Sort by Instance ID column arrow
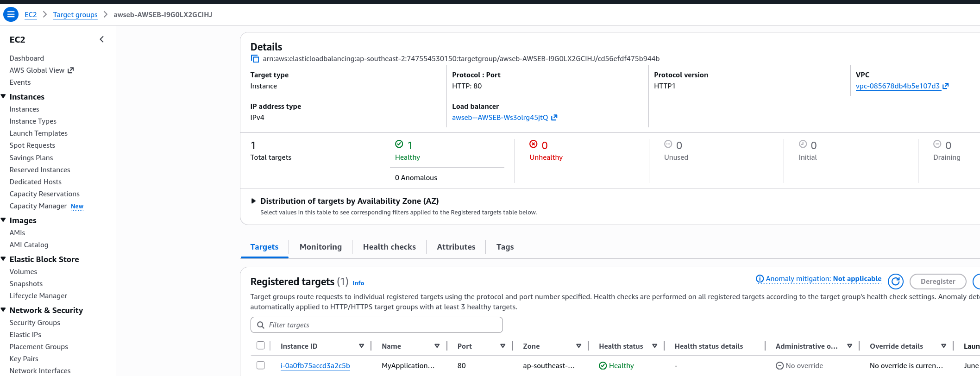This screenshot has width=980, height=376. pyautogui.click(x=361, y=346)
